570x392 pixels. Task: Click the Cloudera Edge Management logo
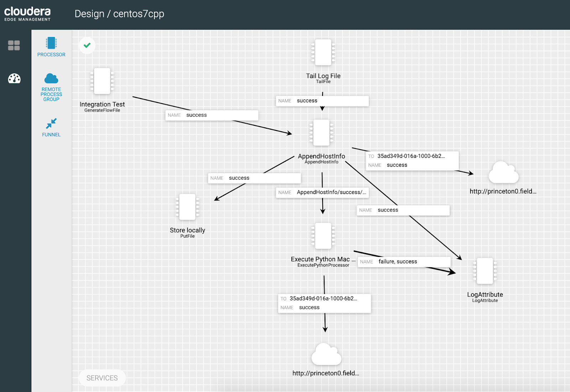27,14
